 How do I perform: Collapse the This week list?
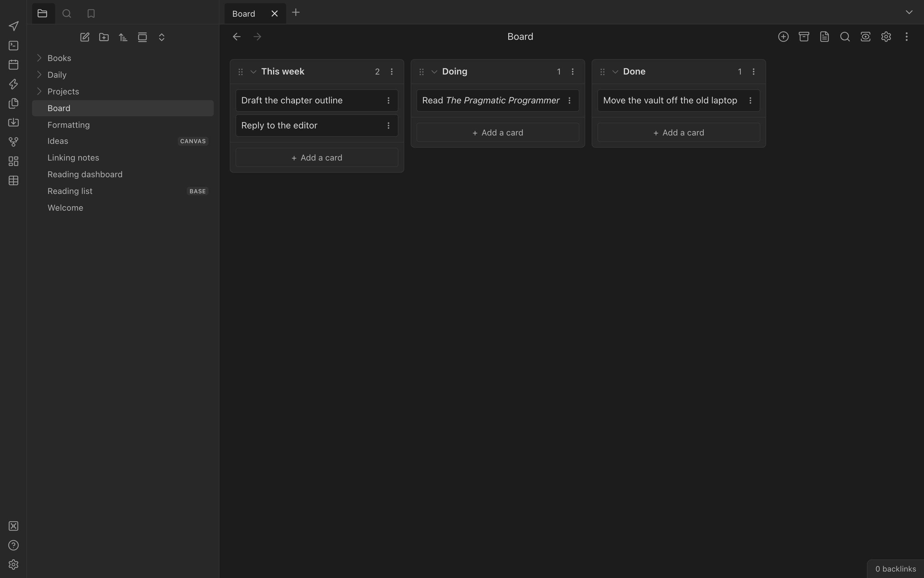(253, 72)
